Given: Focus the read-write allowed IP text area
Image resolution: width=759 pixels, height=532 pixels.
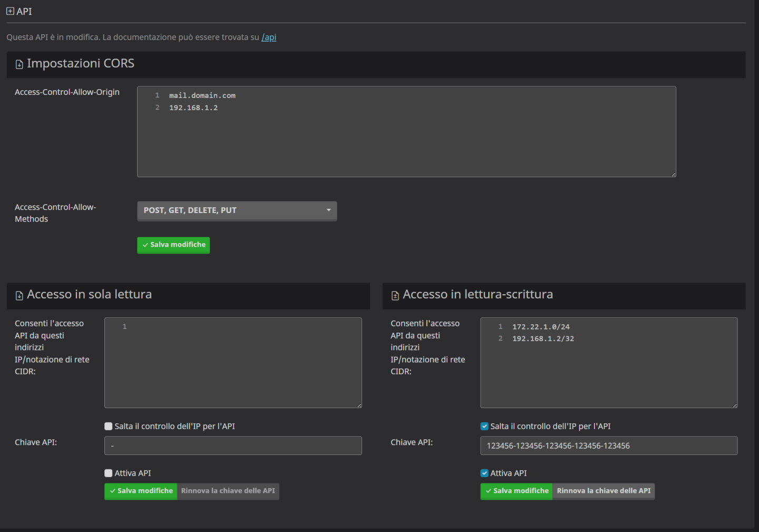Looking at the screenshot, I should 609,363.
